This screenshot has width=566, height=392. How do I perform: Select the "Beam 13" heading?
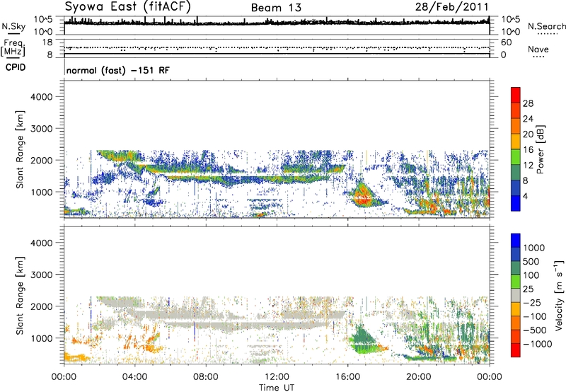coord(276,8)
